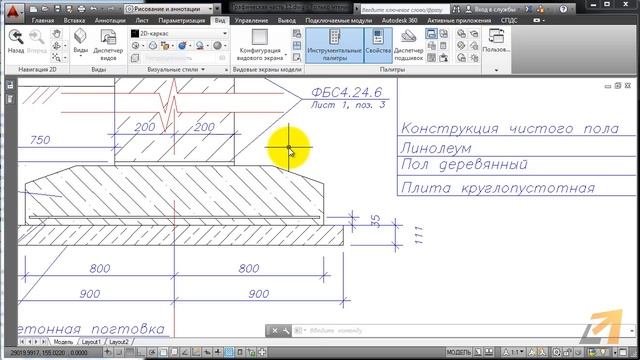Image resolution: width=640 pixels, height=360 pixels.
Task: Click the МОДЕЛЬ button in status bar
Action: (x=459, y=352)
